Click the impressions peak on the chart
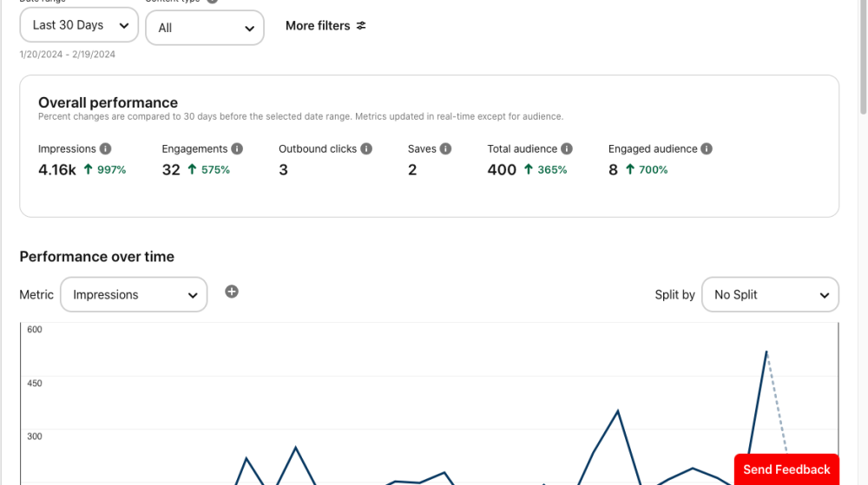Viewport: 868px width, 485px height. click(x=766, y=351)
